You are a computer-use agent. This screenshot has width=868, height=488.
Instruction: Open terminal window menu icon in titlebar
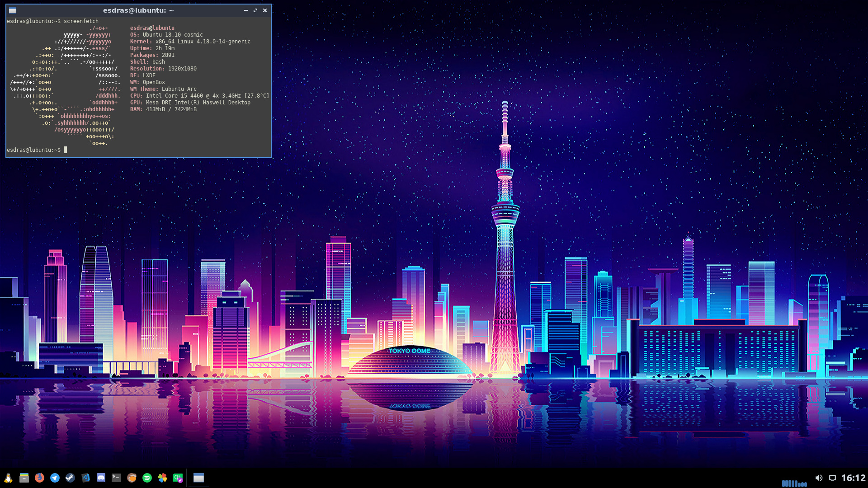(13, 10)
